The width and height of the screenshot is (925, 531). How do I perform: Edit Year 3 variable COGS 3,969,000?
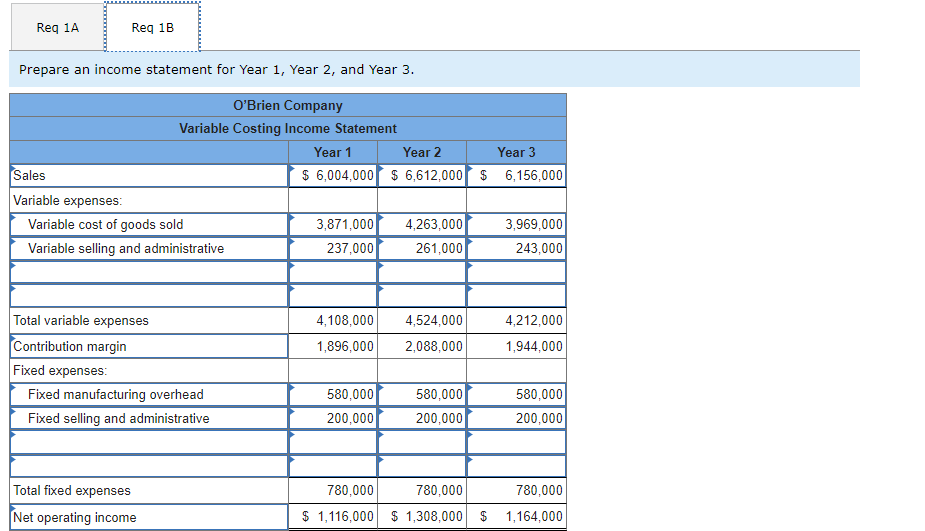[517, 225]
